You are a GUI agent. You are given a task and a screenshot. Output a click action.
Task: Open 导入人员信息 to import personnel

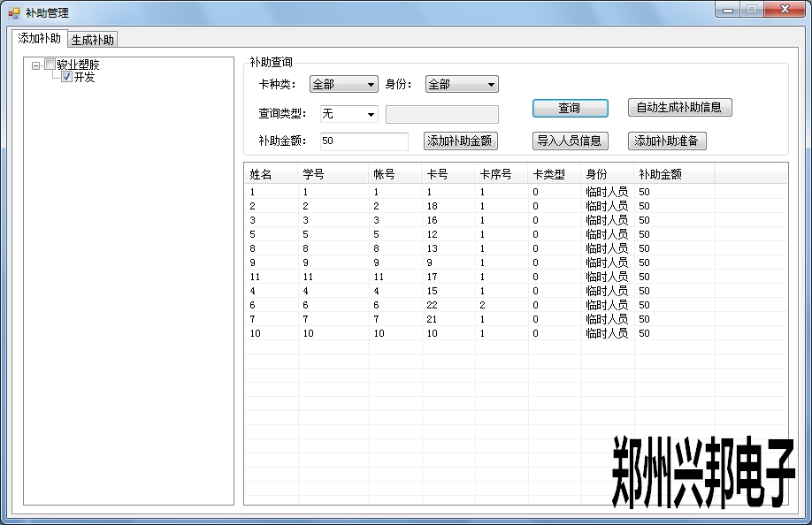click(x=570, y=141)
